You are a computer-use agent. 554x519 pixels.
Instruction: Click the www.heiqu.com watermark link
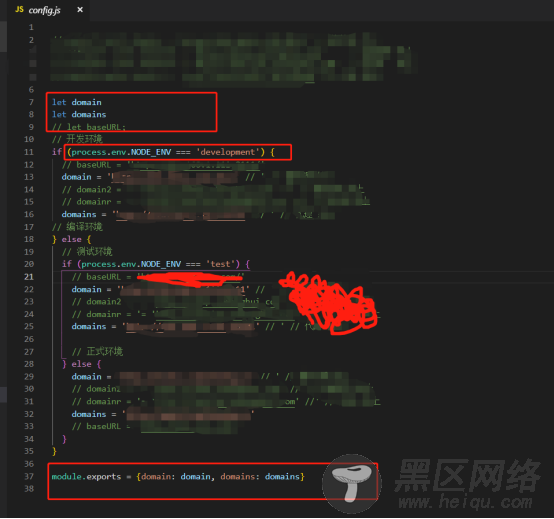click(x=465, y=502)
